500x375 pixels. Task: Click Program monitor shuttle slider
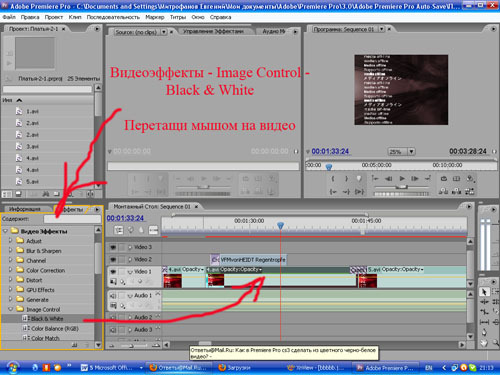click(x=402, y=187)
